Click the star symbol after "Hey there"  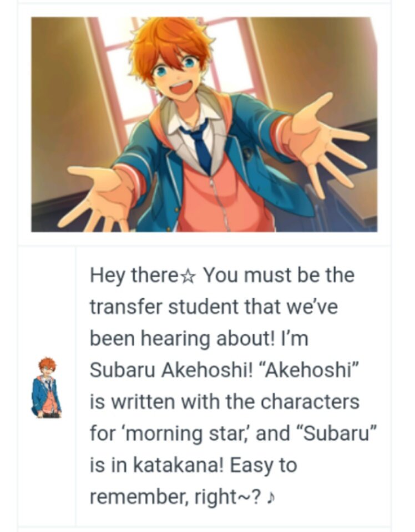(187, 276)
